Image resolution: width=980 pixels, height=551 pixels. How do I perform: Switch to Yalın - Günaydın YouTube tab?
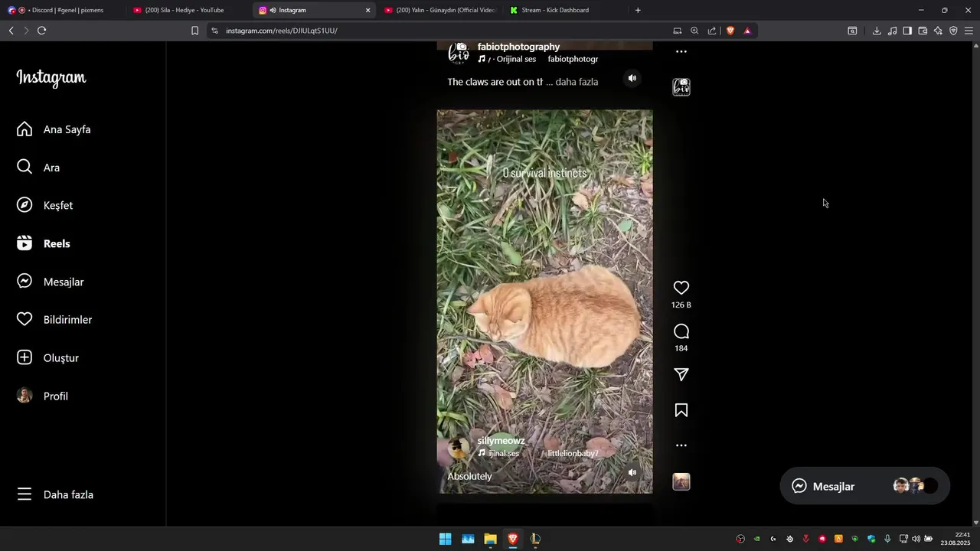(x=440, y=10)
